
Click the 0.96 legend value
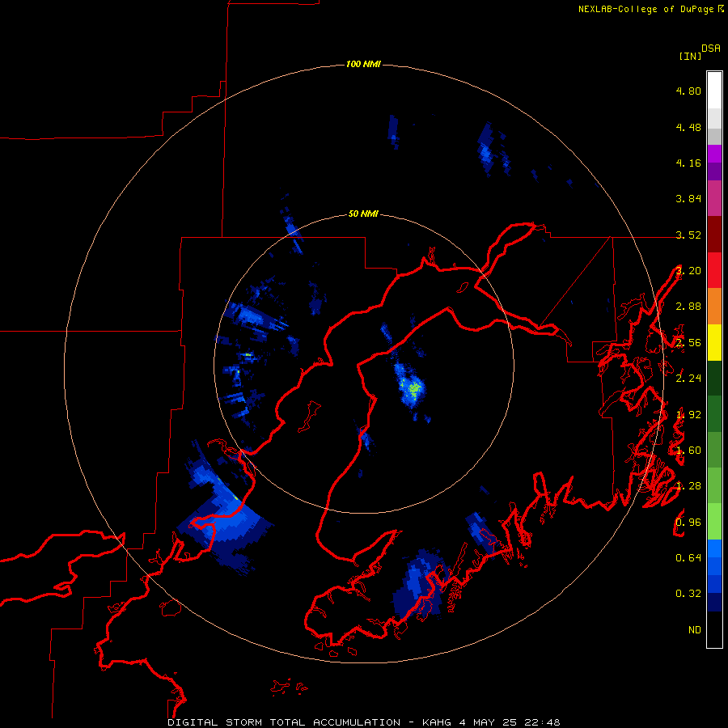click(688, 523)
